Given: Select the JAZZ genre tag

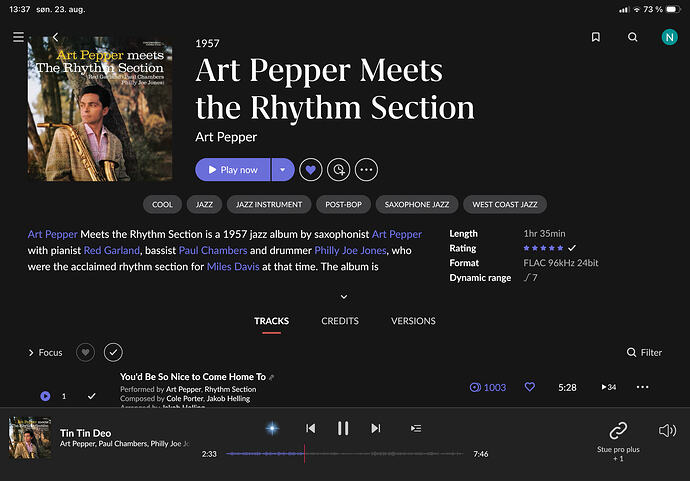Looking at the screenshot, I should (204, 204).
